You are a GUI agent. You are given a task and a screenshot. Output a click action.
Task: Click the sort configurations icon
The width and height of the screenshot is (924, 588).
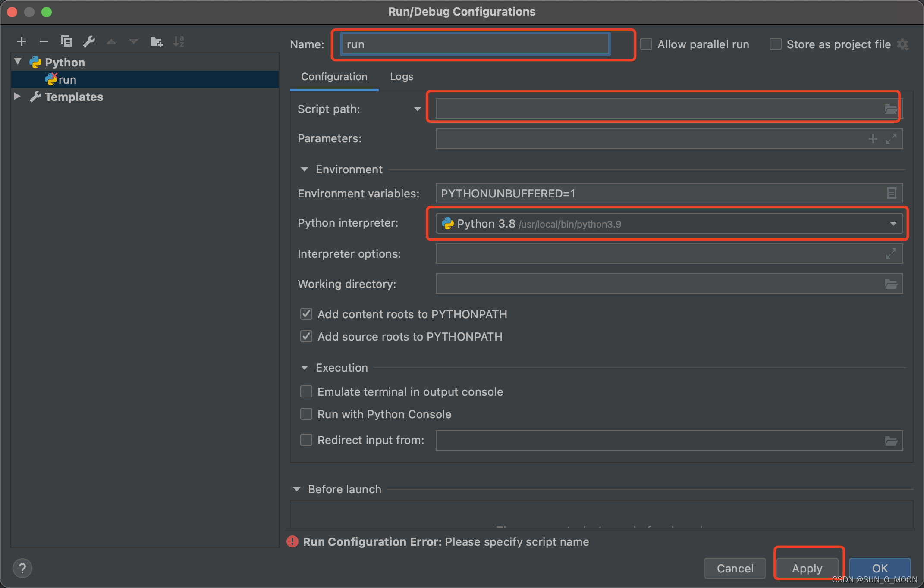(x=180, y=42)
